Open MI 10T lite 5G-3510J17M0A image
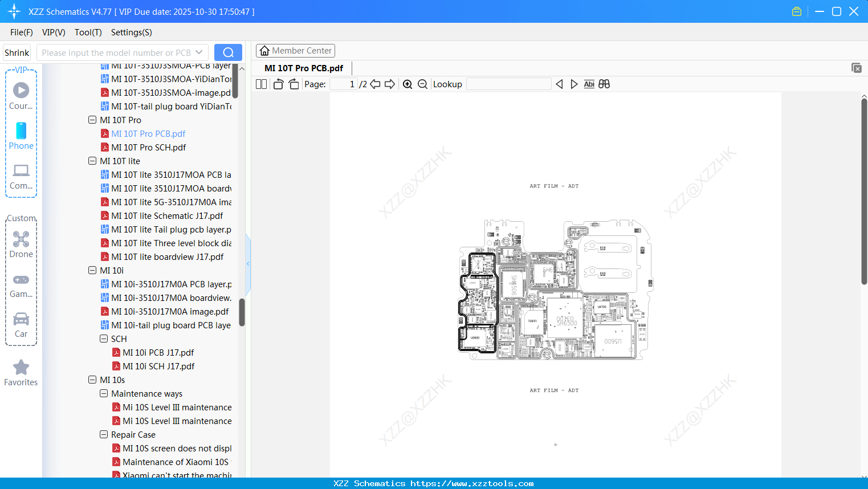This screenshot has width=868, height=489. pyautogui.click(x=171, y=202)
